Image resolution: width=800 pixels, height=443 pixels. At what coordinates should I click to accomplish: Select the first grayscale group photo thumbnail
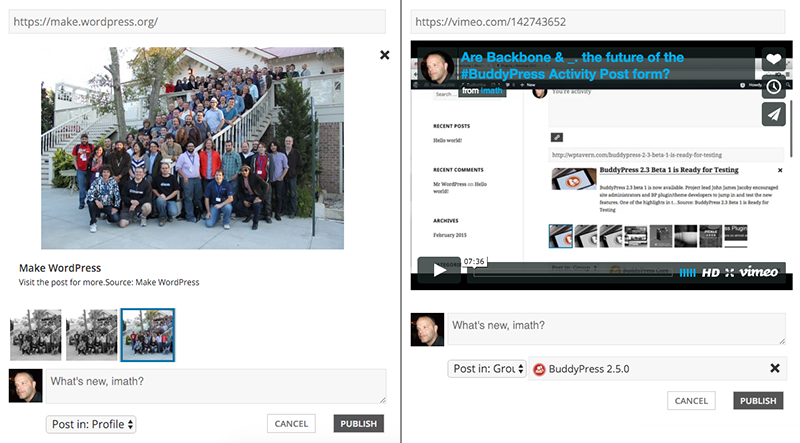click(36, 335)
